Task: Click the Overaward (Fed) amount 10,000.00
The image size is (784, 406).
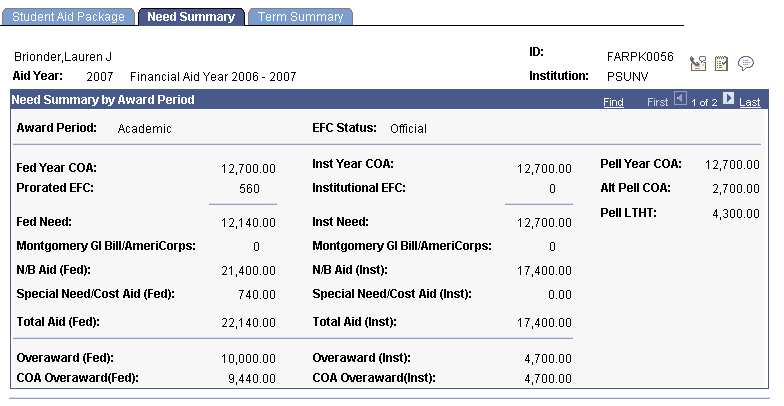Action: coord(248,358)
